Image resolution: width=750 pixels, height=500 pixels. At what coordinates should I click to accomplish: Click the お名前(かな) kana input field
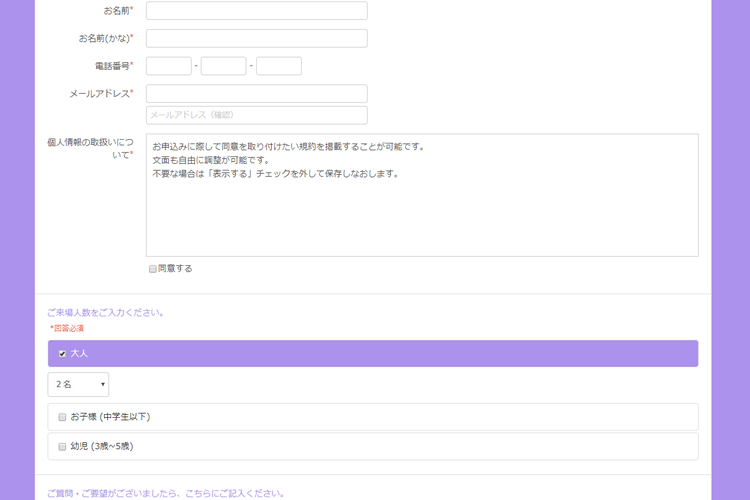(256, 39)
